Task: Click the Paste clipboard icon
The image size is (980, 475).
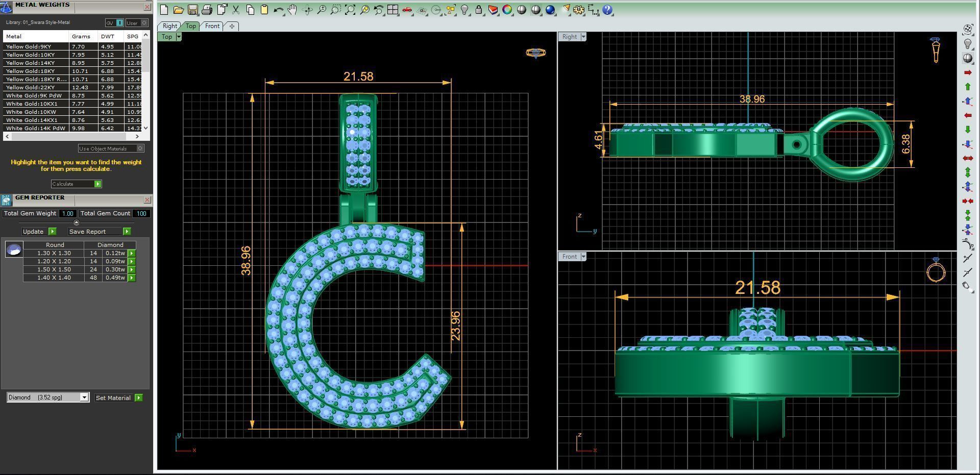Action: point(264,10)
